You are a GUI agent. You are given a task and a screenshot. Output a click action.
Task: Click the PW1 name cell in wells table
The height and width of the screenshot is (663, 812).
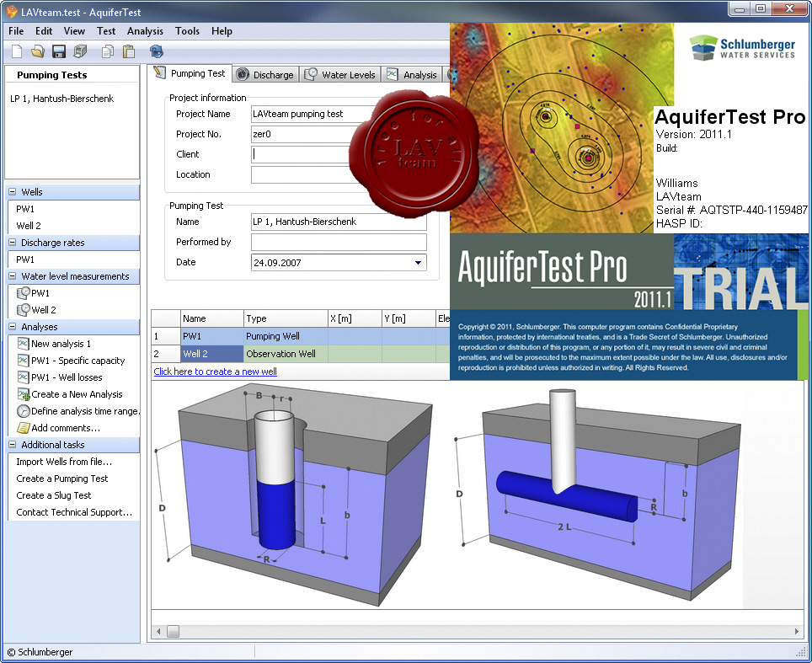click(211, 336)
